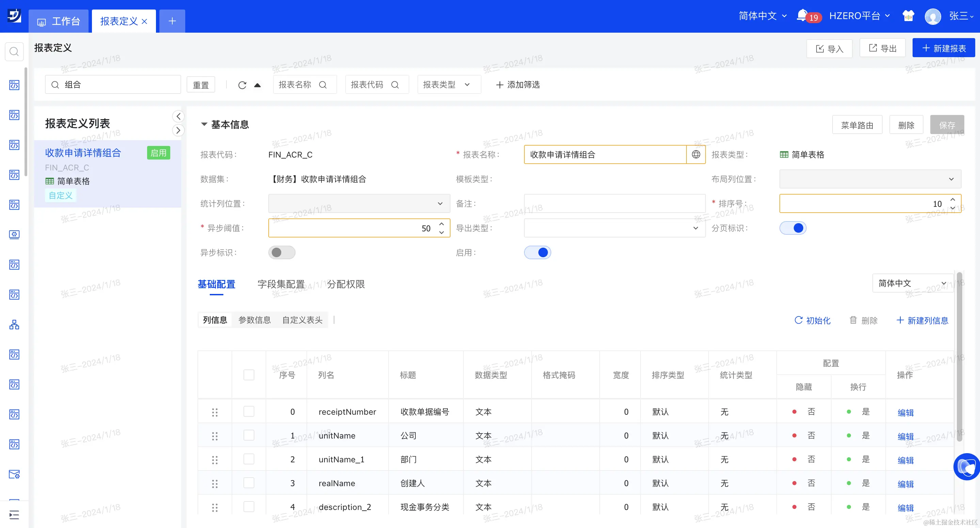Viewport: 980px width, 528px height.
Task: Collapse the 基本信息 section
Action: coord(204,124)
